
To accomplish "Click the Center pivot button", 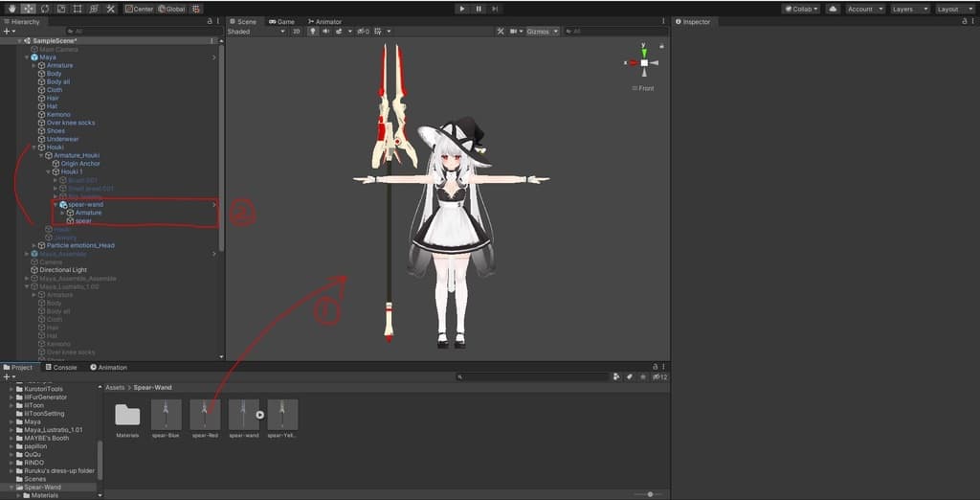I will [140, 9].
